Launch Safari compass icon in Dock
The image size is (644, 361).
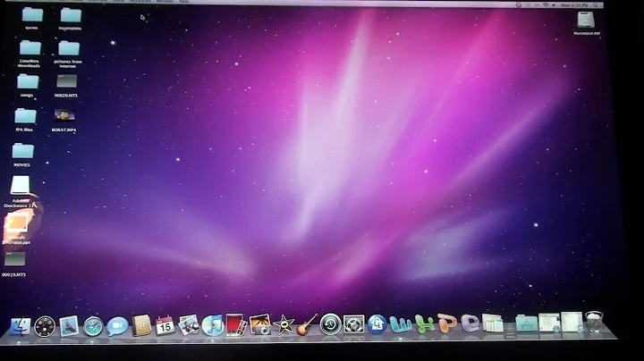click(93, 327)
